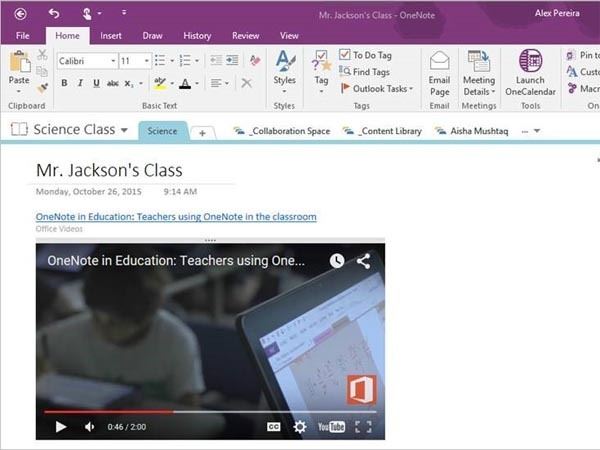The image size is (600, 450).
Task: Expand the Paste options arrow
Action: 19,91
